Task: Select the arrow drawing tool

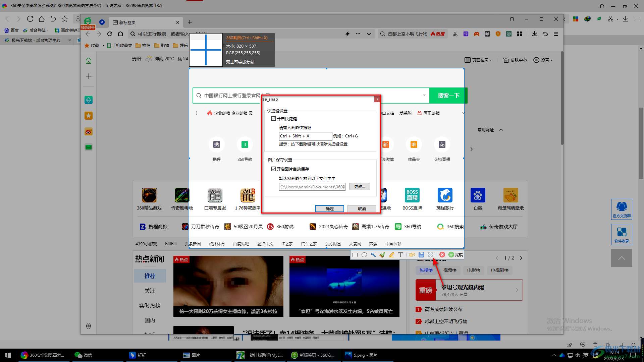Action: click(373, 255)
